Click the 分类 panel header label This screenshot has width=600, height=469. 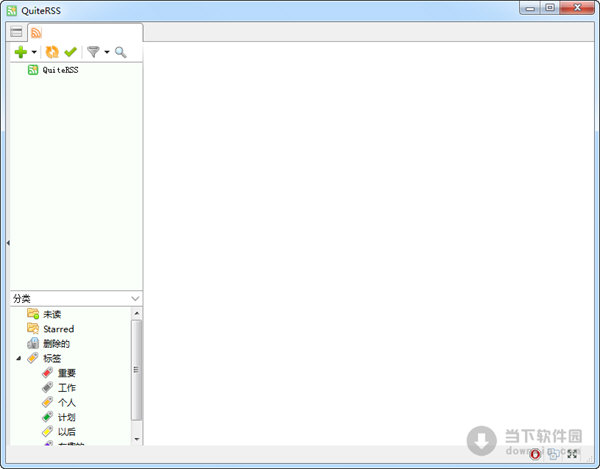[x=22, y=298]
